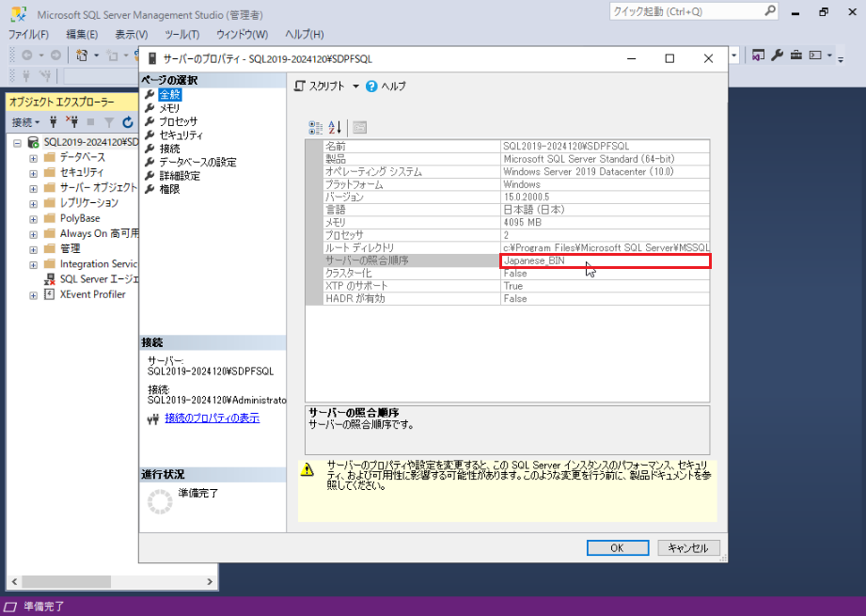Select the SQL Server エージェント node icon
This screenshot has width=866, height=616.
(x=50, y=279)
